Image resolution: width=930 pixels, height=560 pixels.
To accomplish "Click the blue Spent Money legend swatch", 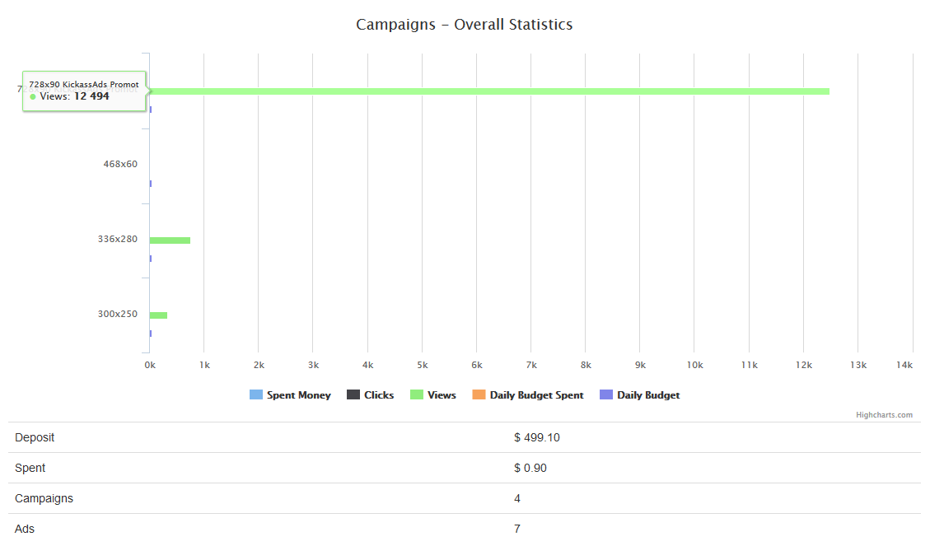I will (x=255, y=395).
